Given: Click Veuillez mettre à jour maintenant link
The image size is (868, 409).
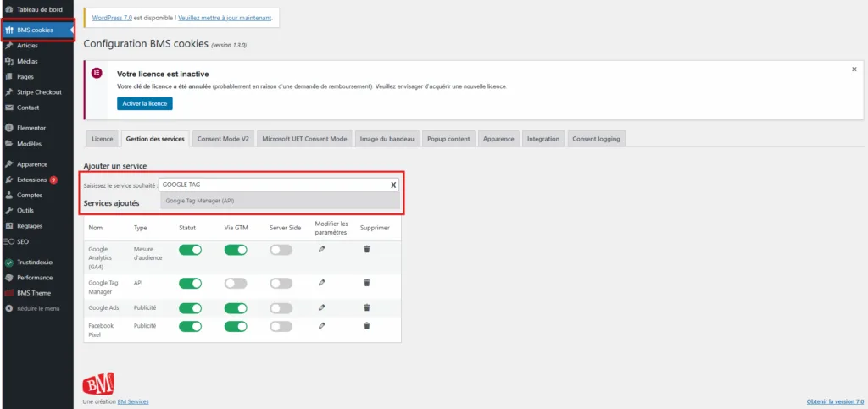Looking at the screenshot, I should point(225,18).
